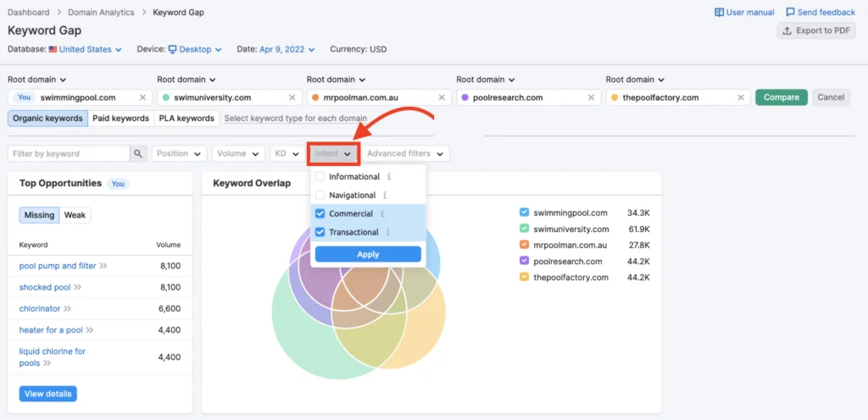
Task: Expand Root domain dropdown above swimmingpool.com
Action: (36, 80)
